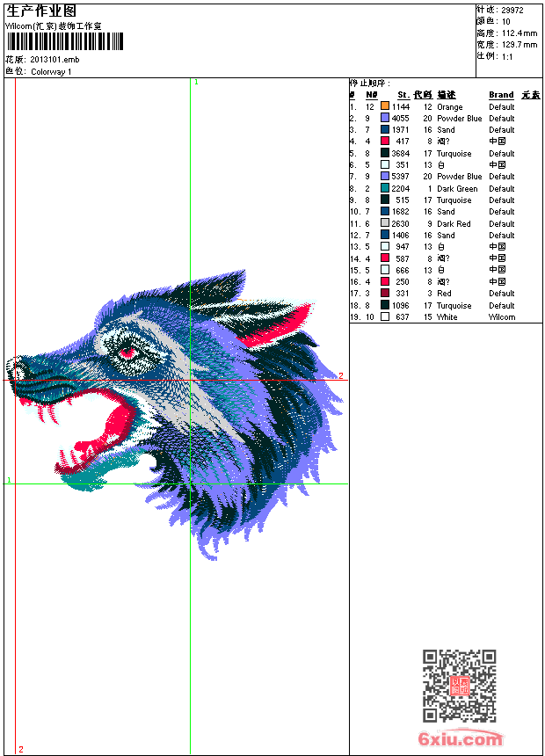Click the width value 129.7mm
Image resolution: width=545 pixels, height=756 pixels.
(520, 45)
